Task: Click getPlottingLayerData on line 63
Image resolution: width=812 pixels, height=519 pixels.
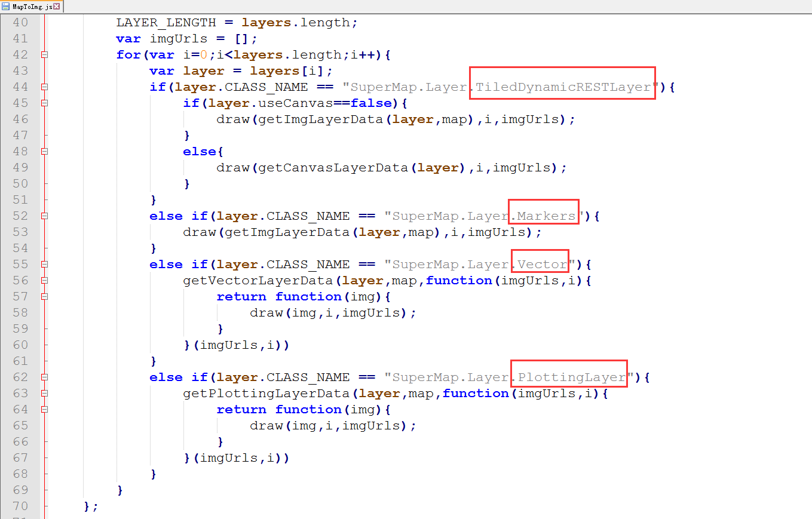Action: [x=266, y=394]
